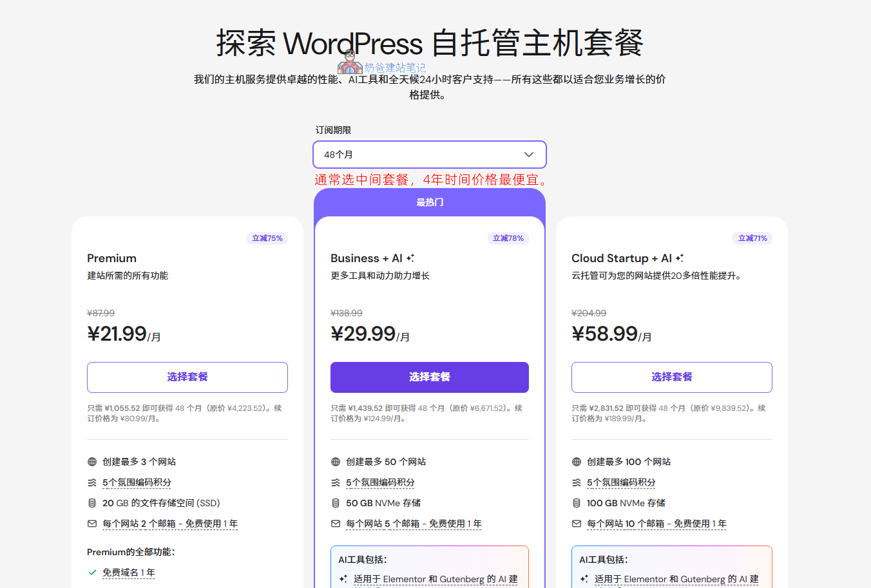This screenshot has height=588, width=871.
Task: Click 选择套餐 button for Premium plan
Action: [187, 377]
